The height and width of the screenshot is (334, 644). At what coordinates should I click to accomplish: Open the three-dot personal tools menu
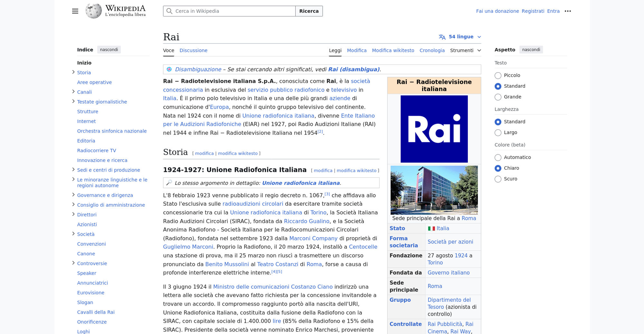pos(568,11)
